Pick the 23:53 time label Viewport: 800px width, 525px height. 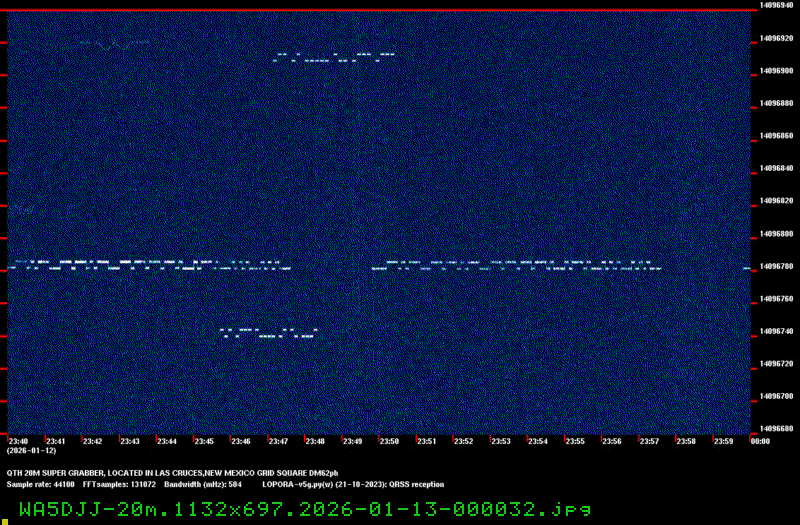coord(501,441)
